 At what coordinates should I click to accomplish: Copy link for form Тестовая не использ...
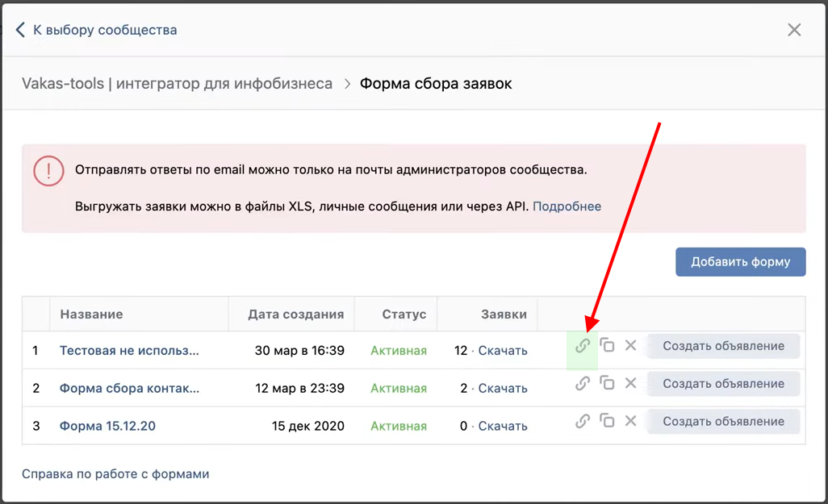582,346
